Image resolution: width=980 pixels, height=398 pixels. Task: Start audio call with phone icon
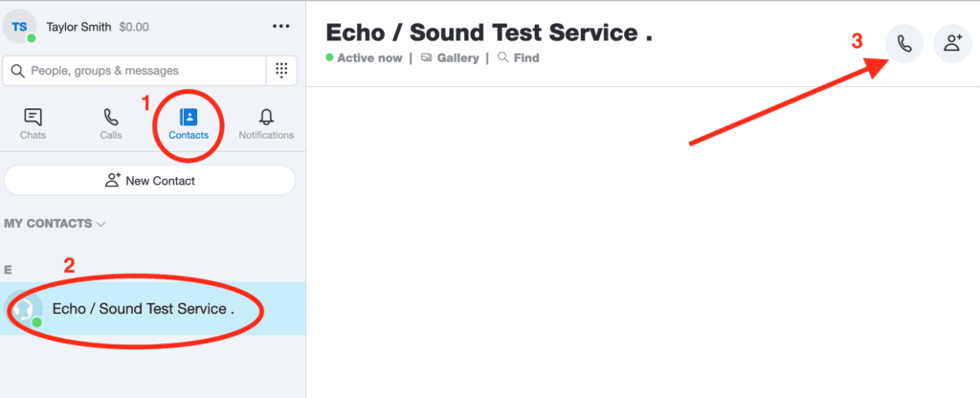point(904,44)
